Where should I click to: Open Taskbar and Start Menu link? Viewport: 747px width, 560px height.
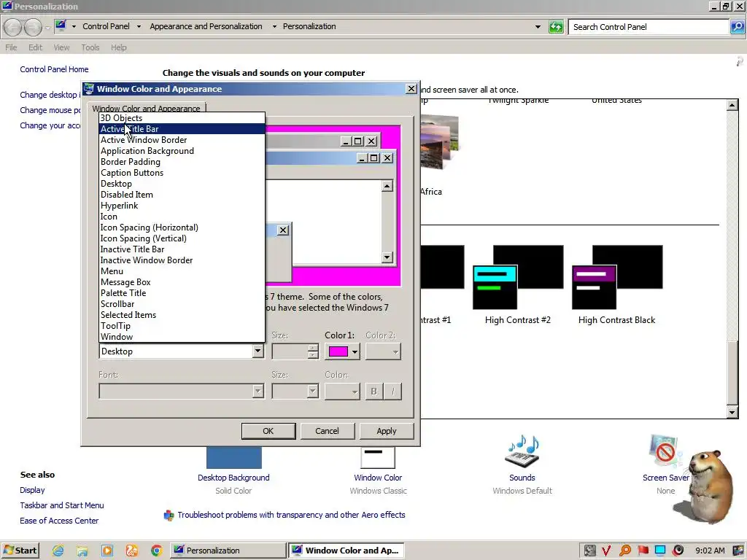pyautogui.click(x=62, y=505)
